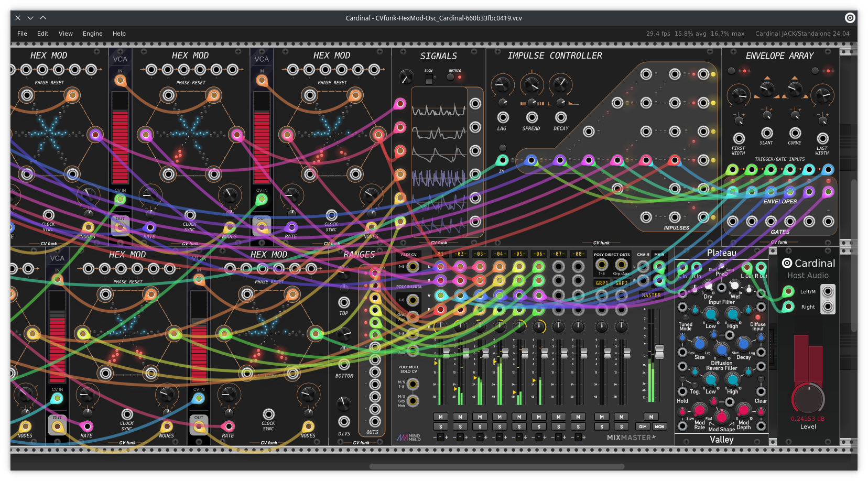Click the pan knob for MixMaster track 08
Viewport: 868px width, 481px height.
coord(578,327)
